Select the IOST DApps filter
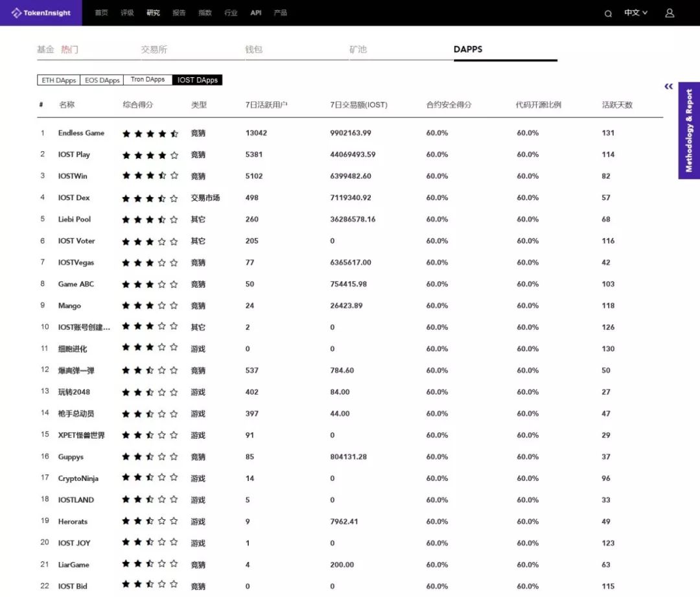This screenshot has width=700, height=597. point(197,80)
